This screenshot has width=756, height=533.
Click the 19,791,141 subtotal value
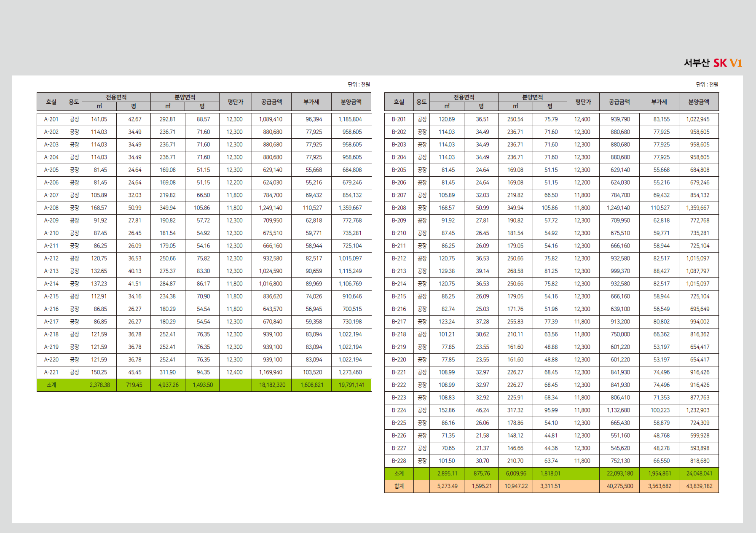351,385
